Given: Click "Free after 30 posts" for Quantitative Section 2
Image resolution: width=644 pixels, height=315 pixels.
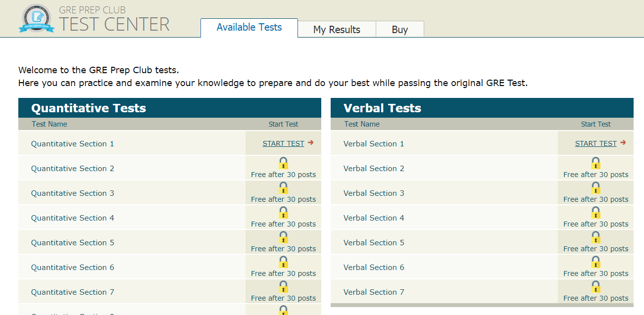Looking at the screenshot, I should [x=283, y=175].
